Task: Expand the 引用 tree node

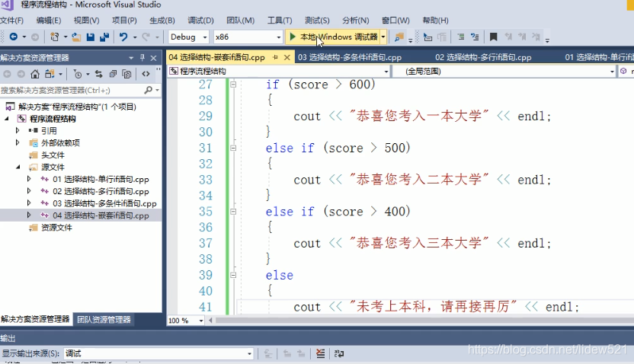Action: 18,130
